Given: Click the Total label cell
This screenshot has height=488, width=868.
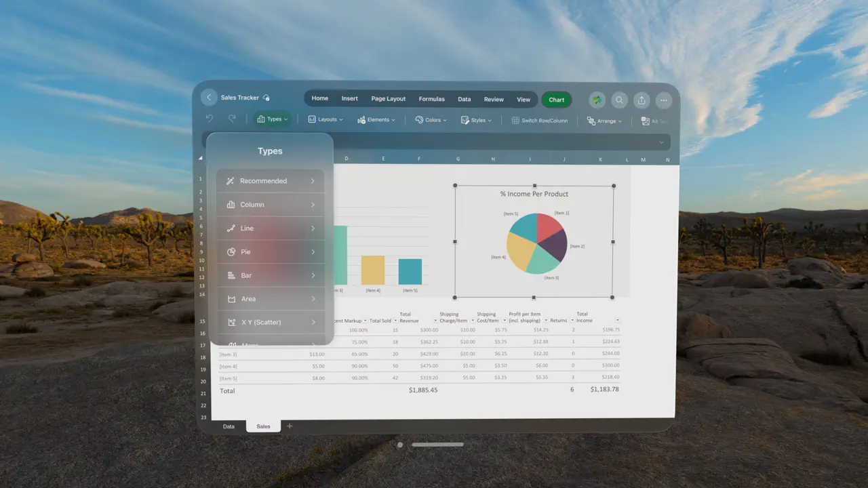Looking at the screenshot, I should [227, 391].
